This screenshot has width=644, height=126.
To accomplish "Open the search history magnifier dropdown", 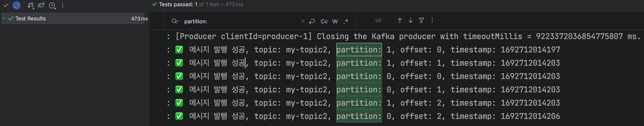I will (175, 21).
